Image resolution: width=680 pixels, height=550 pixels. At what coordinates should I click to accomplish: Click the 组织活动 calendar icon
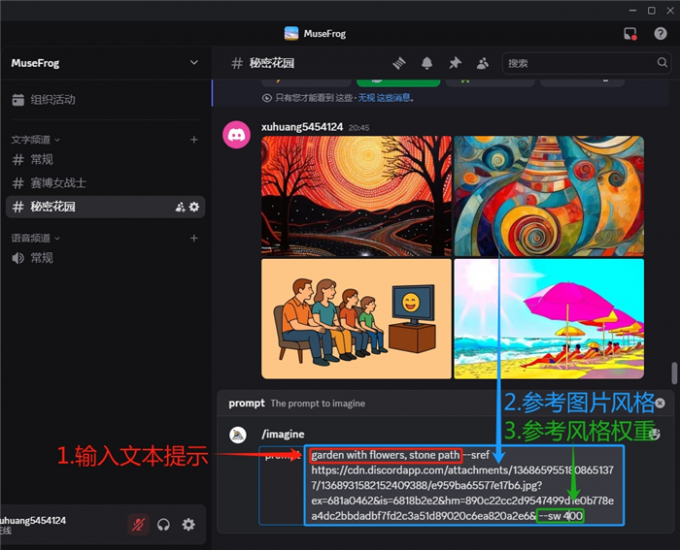pyautogui.click(x=18, y=100)
